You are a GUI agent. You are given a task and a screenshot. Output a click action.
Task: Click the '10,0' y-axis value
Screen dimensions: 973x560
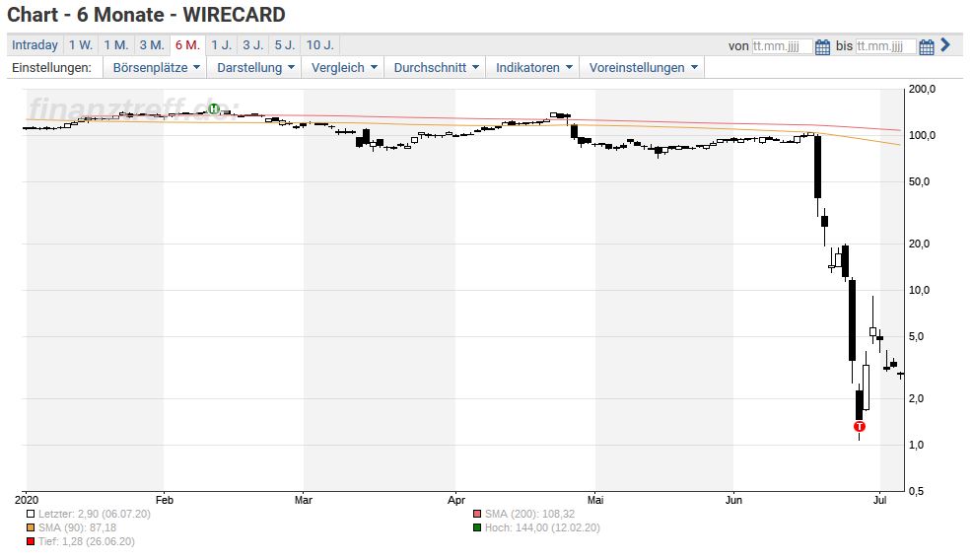pyautogui.click(x=920, y=291)
